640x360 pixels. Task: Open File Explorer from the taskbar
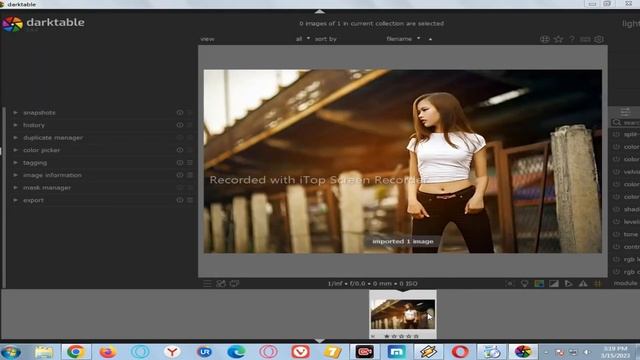coord(44,352)
